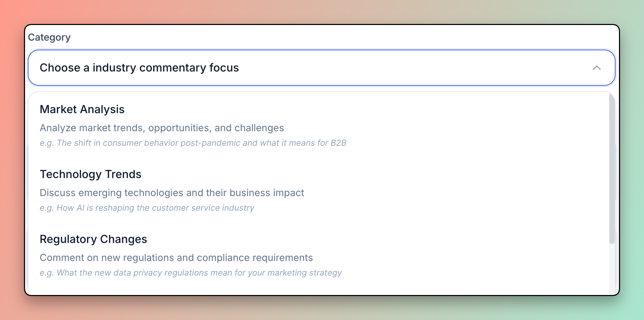Click the data privacy regulations example text

[x=190, y=273]
